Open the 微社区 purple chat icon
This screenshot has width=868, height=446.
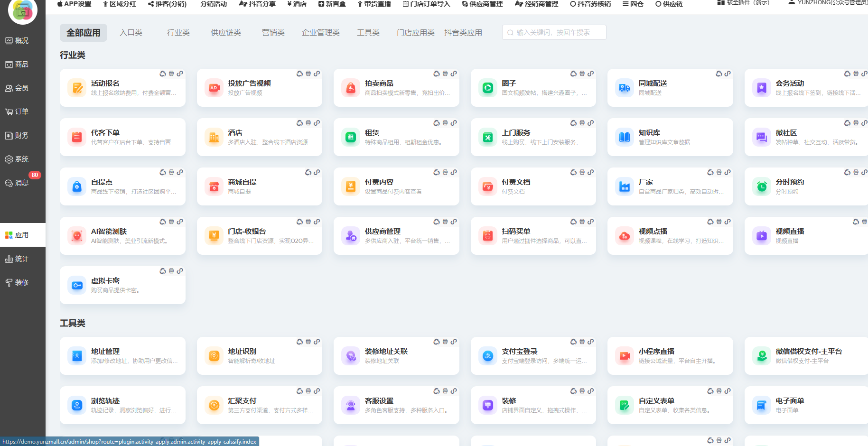pos(762,137)
